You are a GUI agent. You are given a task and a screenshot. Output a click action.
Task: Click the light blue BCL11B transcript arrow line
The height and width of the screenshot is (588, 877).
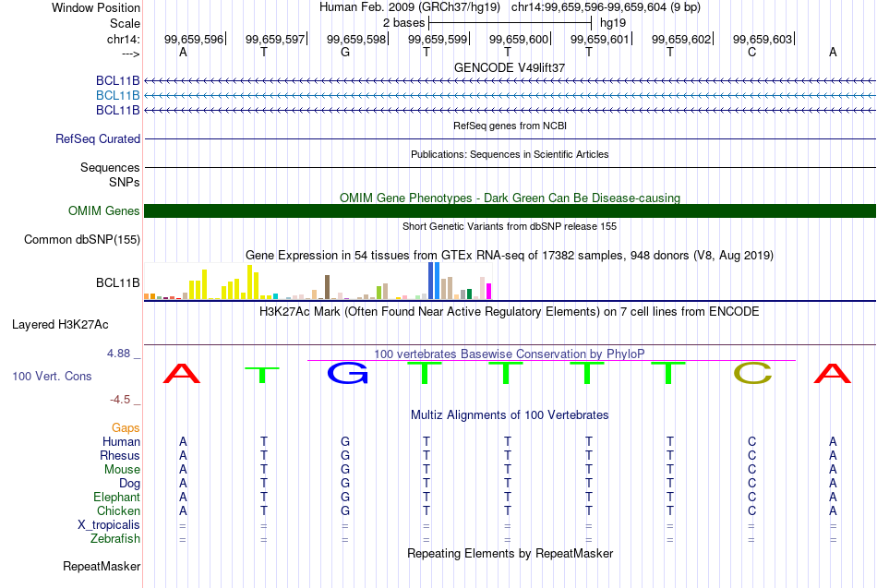(510, 96)
